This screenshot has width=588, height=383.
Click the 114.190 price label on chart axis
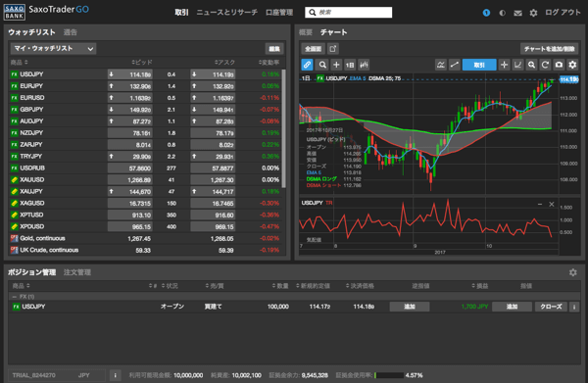[x=569, y=79]
